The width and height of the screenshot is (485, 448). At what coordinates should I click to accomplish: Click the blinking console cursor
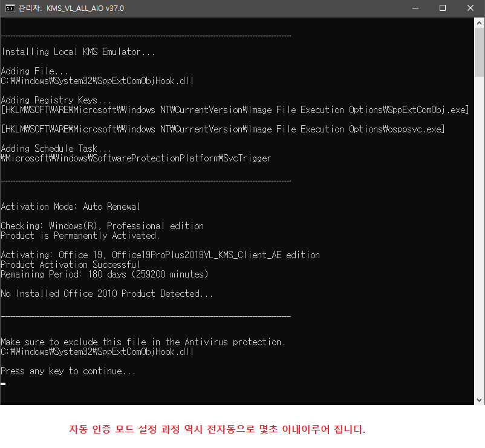pyautogui.click(x=3, y=384)
